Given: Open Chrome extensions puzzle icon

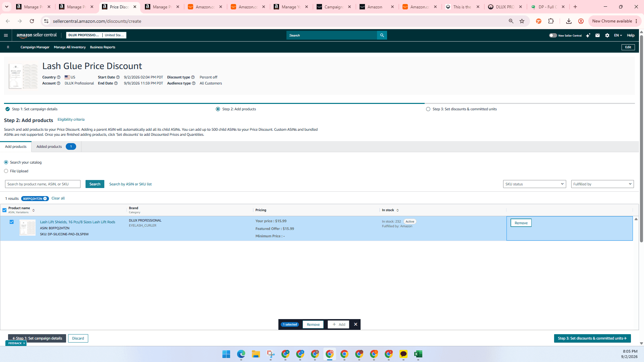Looking at the screenshot, I should pos(551,21).
